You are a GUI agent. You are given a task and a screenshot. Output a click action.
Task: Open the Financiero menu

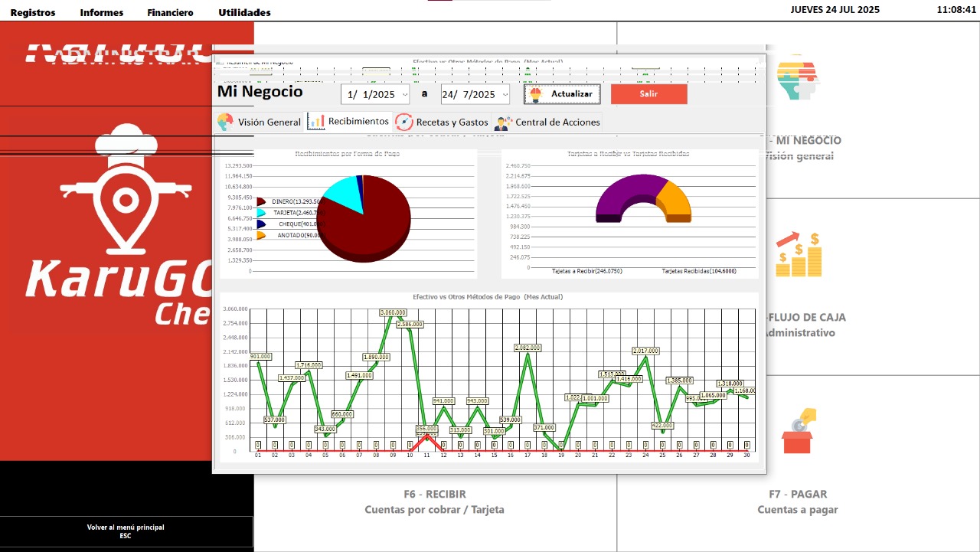click(x=170, y=12)
